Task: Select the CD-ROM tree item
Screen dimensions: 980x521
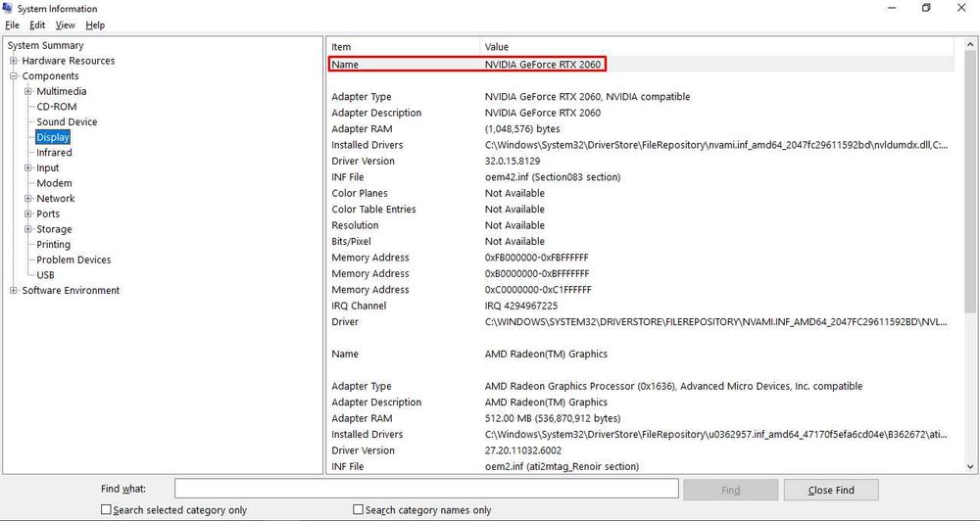Action: 56,107
